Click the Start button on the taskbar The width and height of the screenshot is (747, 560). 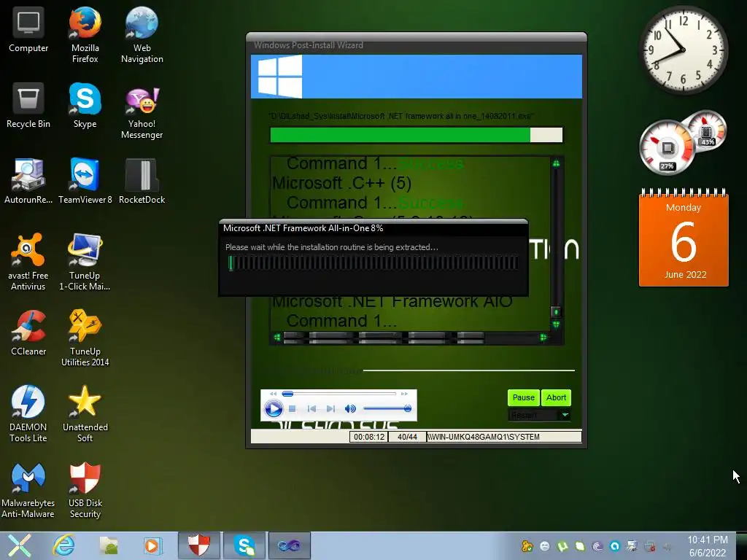pos(19,545)
